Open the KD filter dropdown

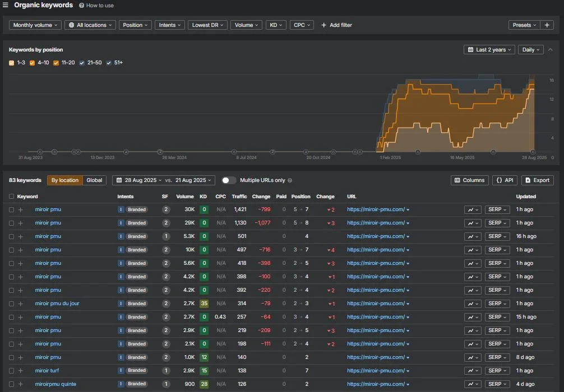point(276,25)
